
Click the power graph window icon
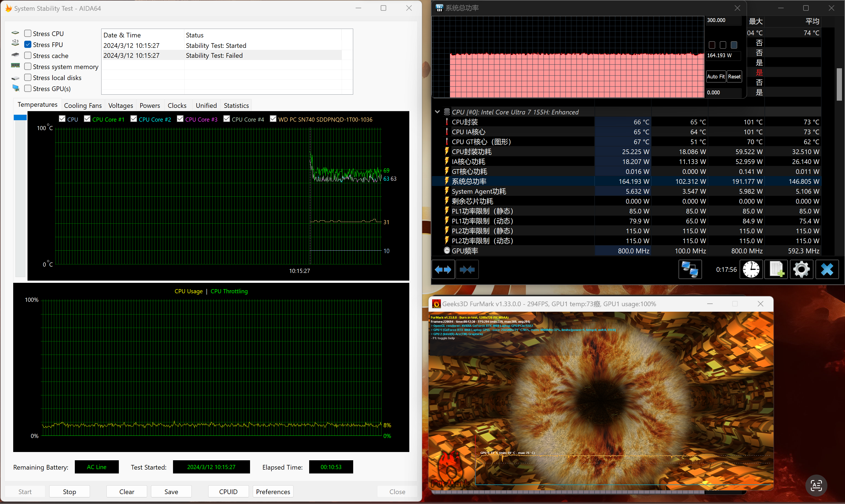[x=439, y=8]
